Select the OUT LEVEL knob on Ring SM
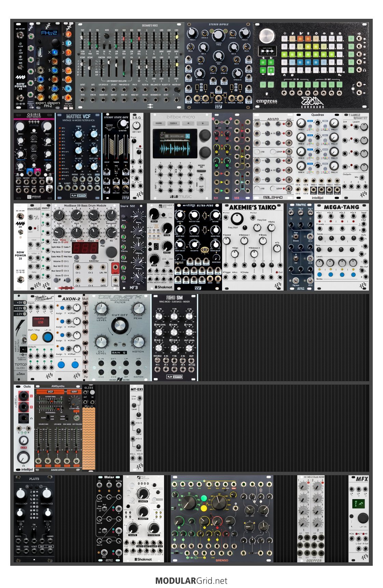 pyautogui.click(x=189, y=348)
